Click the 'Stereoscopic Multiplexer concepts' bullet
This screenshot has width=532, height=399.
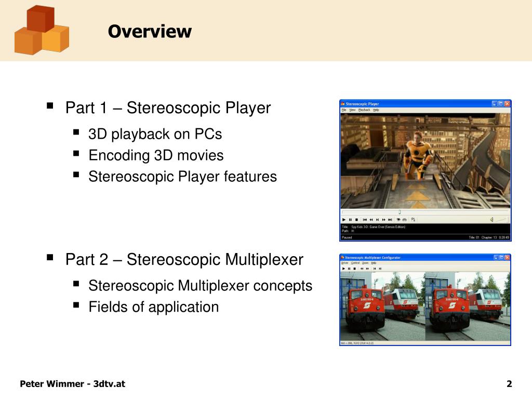point(200,286)
